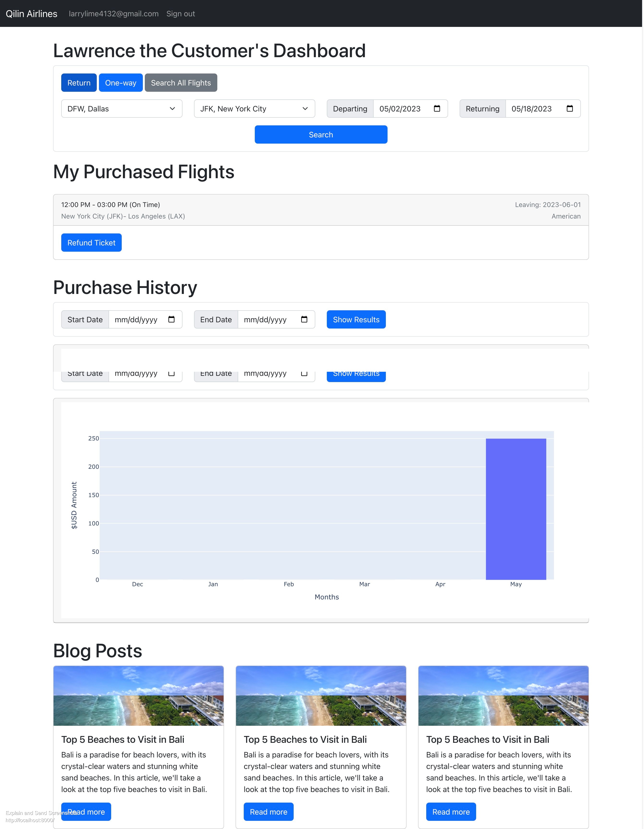Open the Returning date calendar picker icon
644x829 pixels.
tap(569, 109)
